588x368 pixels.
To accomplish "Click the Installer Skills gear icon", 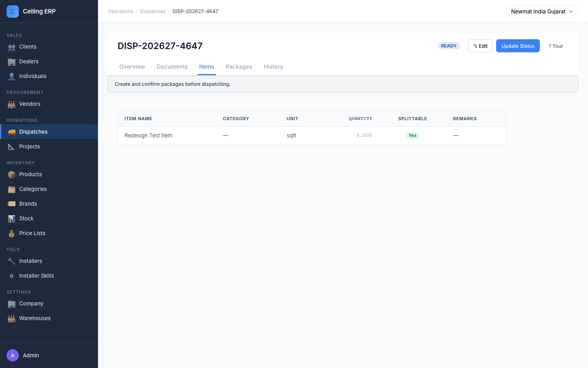I will (11, 276).
